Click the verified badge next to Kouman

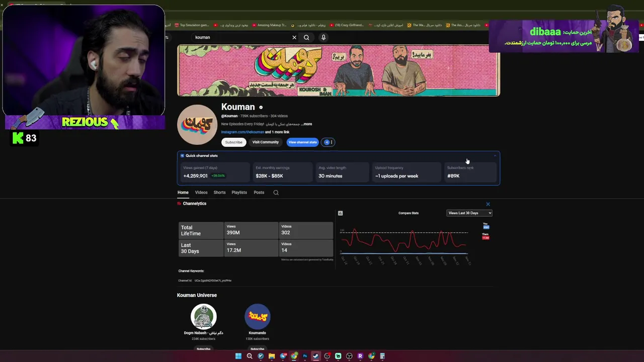point(261,107)
